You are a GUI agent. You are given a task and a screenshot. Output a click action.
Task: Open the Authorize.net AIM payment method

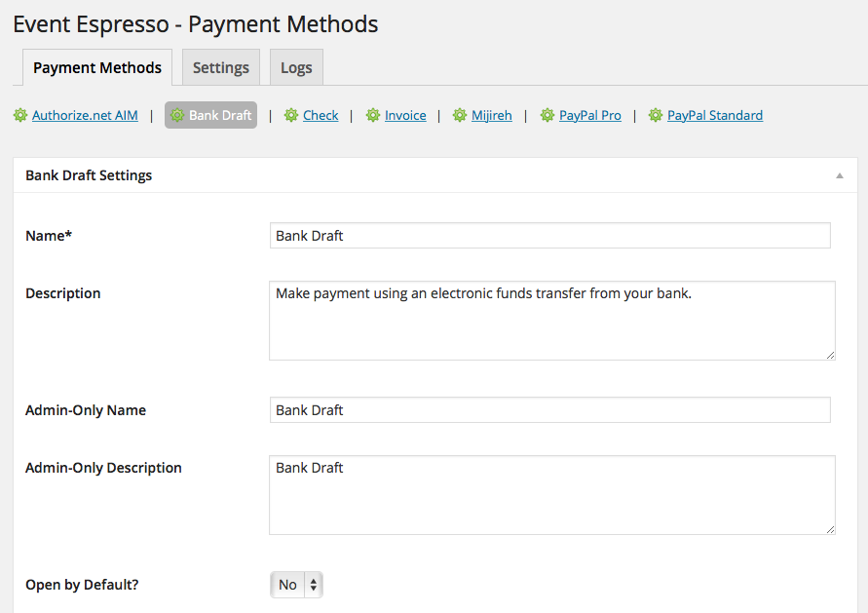[x=85, y=115]
